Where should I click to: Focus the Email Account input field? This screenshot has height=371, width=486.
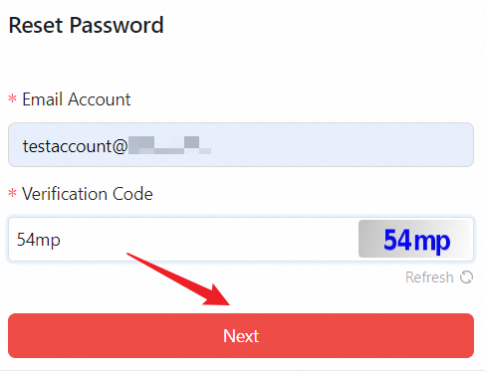point(241,144)
